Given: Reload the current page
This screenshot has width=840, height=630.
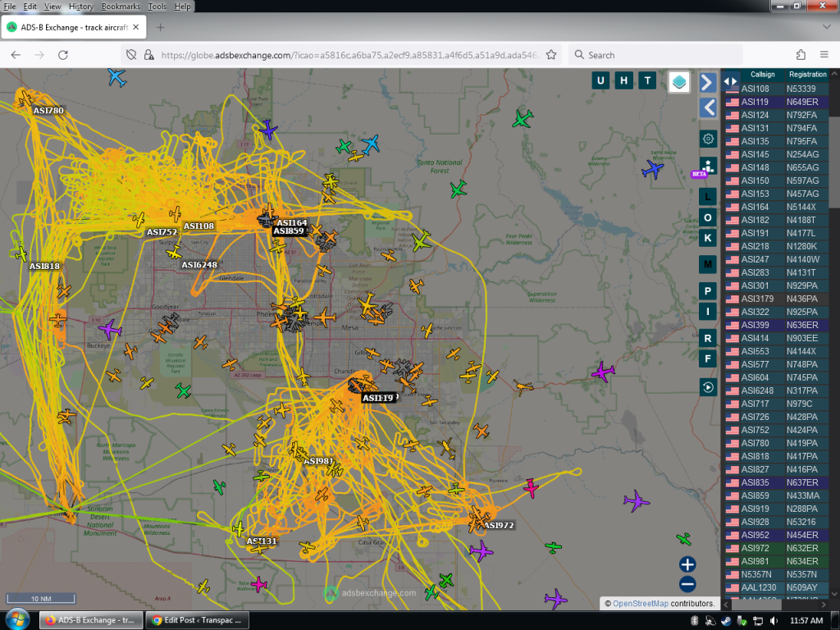Looking at the screenshot, I should 62,55.
